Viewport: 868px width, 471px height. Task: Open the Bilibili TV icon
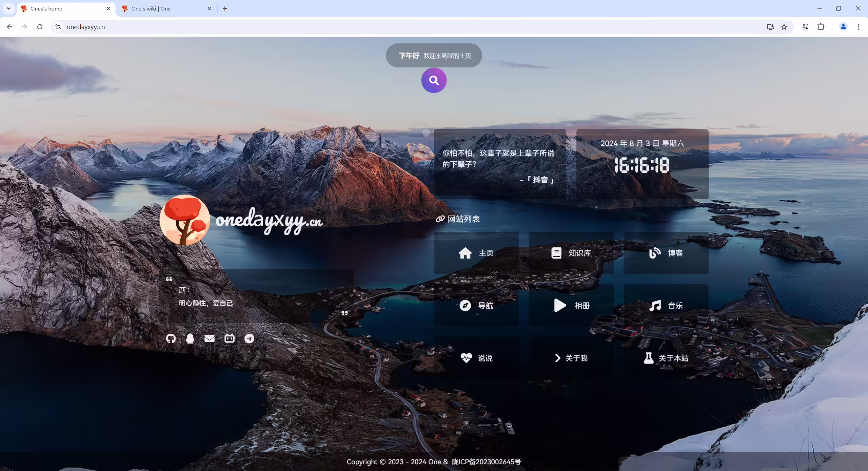[230, 338]
